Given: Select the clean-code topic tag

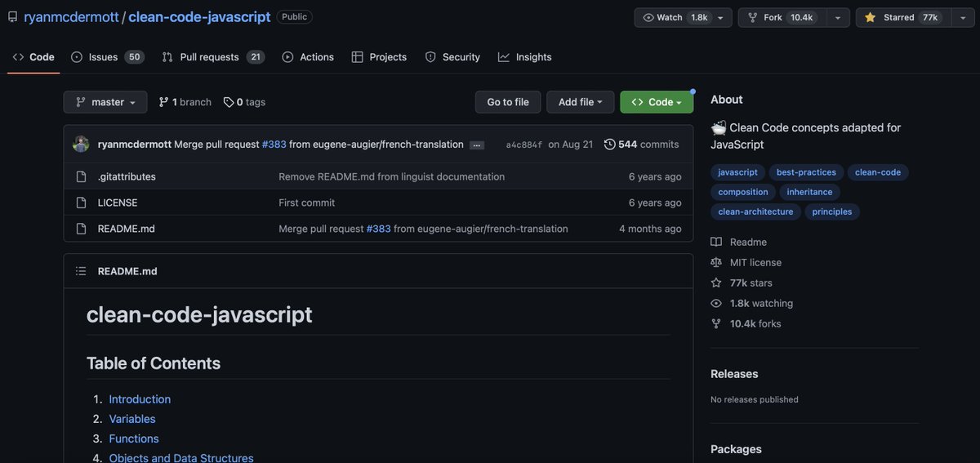Looking at the screenshot, I should [878, 172].
